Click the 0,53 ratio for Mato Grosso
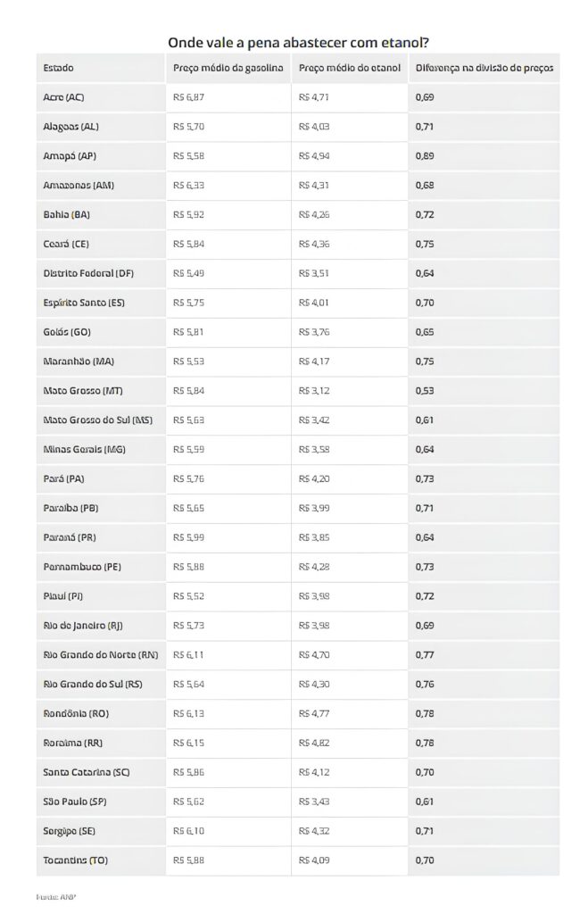Viewport: 588px width, 914px height. [x=425, y=391]
